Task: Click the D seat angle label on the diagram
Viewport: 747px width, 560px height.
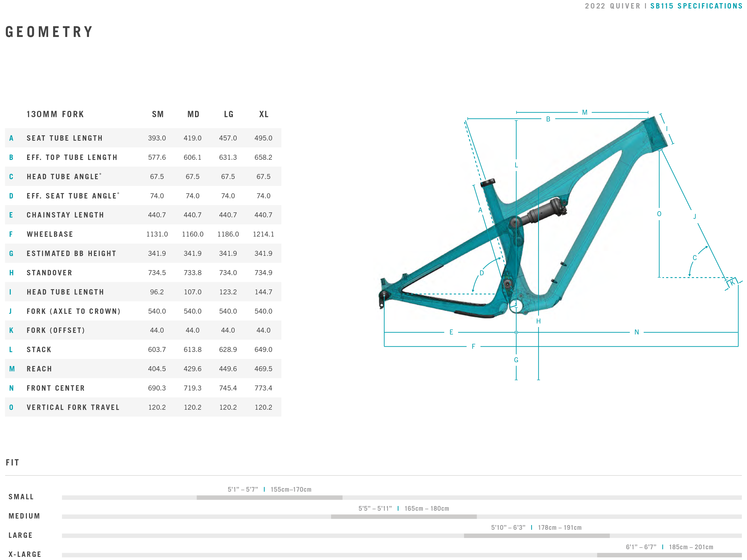Action: (x=482, y=273)
